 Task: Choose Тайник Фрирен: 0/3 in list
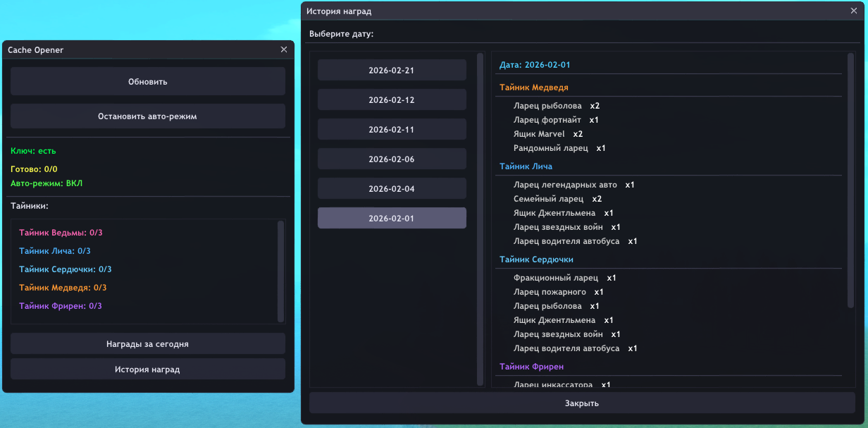click(61, 306)
